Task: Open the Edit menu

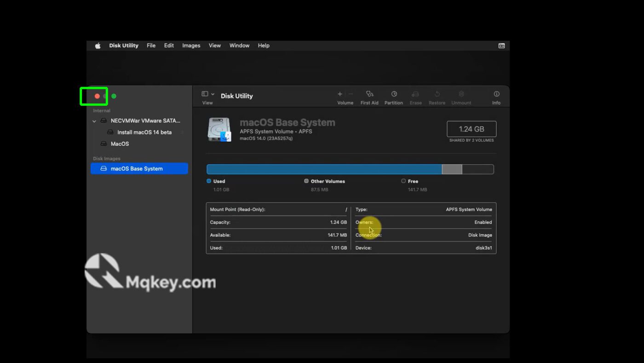Action: pos(169,46)
